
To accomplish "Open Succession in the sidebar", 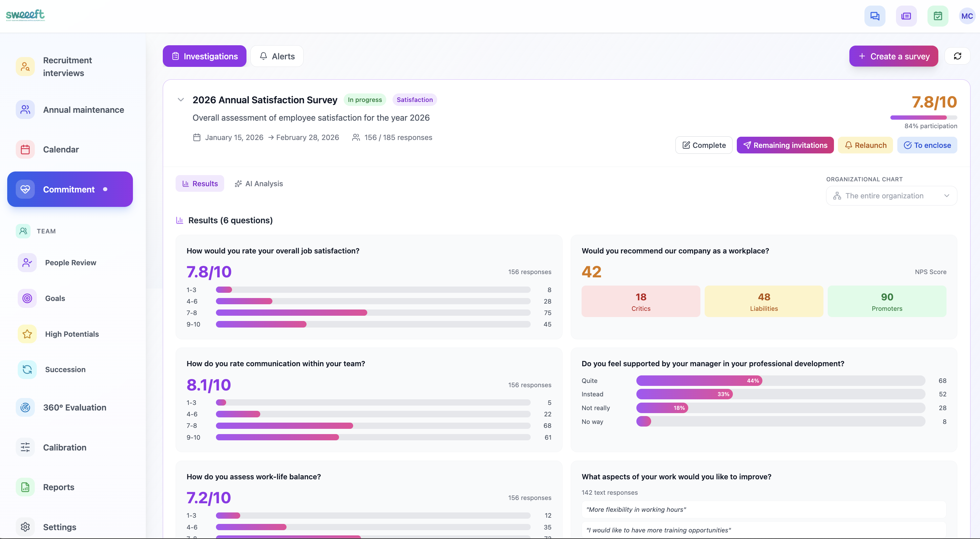I will tap(65, 369).
